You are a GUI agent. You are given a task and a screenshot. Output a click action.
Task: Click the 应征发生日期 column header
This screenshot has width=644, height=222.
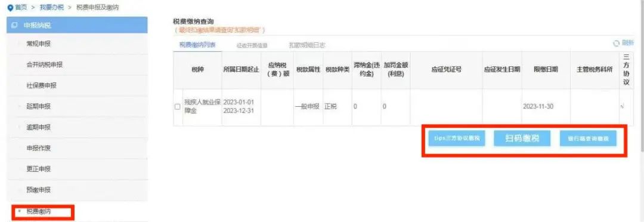pyautogui.click(x=502, y=70)
